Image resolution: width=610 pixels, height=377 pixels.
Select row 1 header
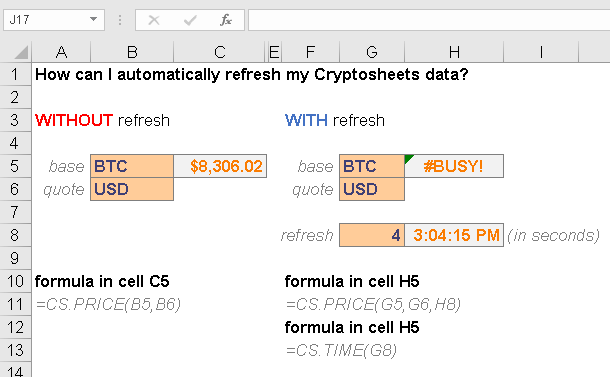tap(15, 74)
